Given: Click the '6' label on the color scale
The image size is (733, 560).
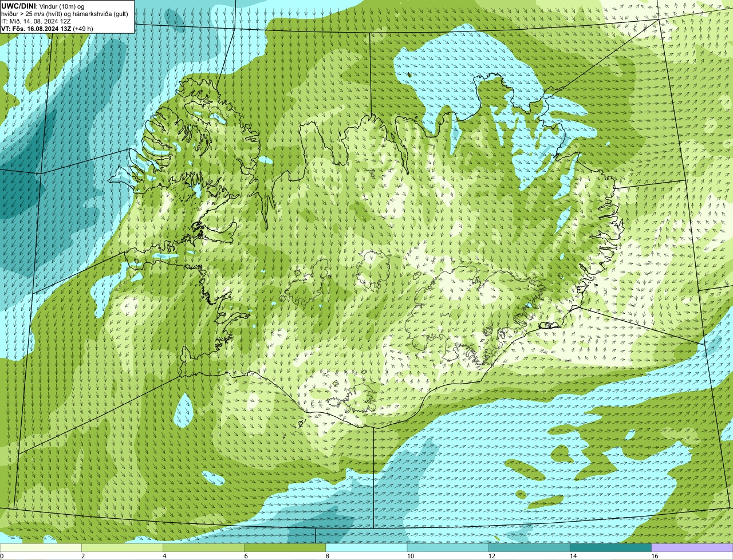Looking at the screenshot, I should click(246, 556).
